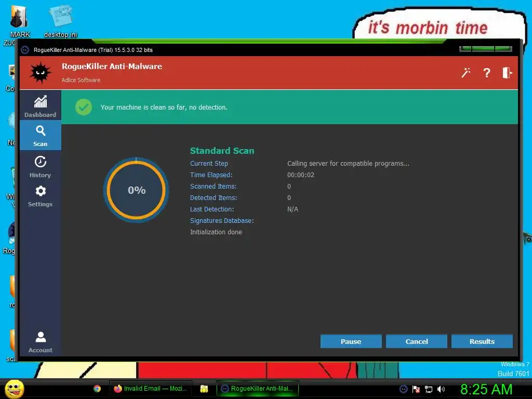This screenshot has height=399, width=532.
Task: Open help via question mark icon
Action: (x=486, y=73)
